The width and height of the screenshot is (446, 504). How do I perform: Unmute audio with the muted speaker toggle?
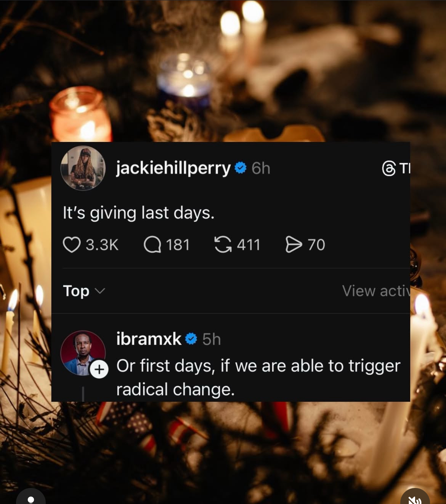[x=415, y=498]
